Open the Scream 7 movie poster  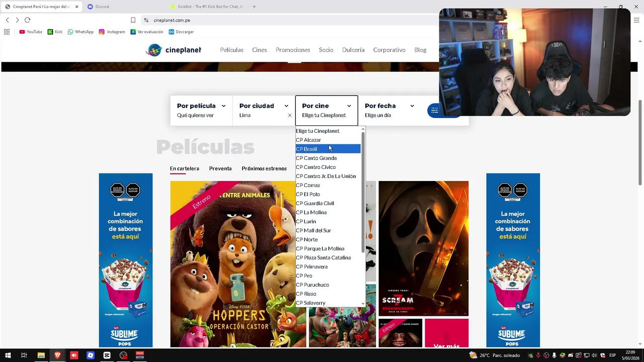[424, 248]
